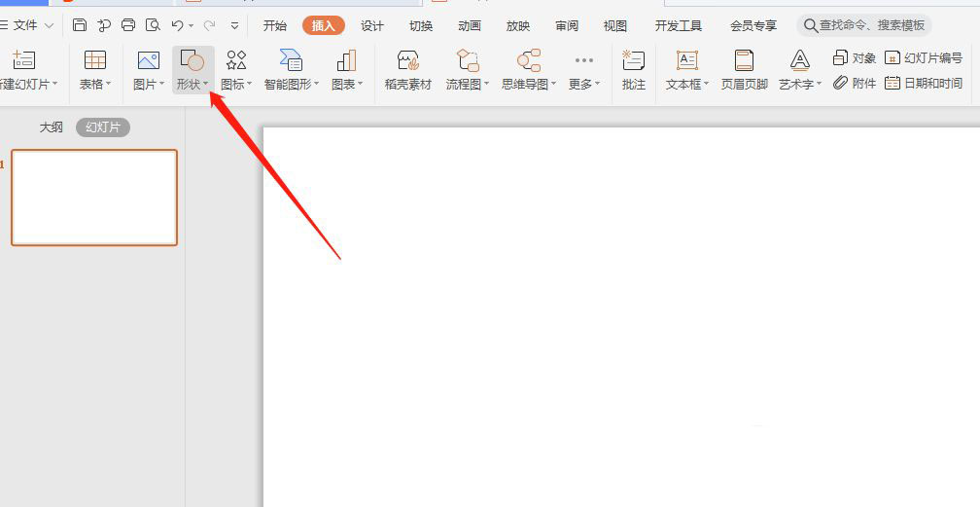This screenshot has height=507, width=980.
Task: Click the Chart (图表) icon
Action: [346, 60]
